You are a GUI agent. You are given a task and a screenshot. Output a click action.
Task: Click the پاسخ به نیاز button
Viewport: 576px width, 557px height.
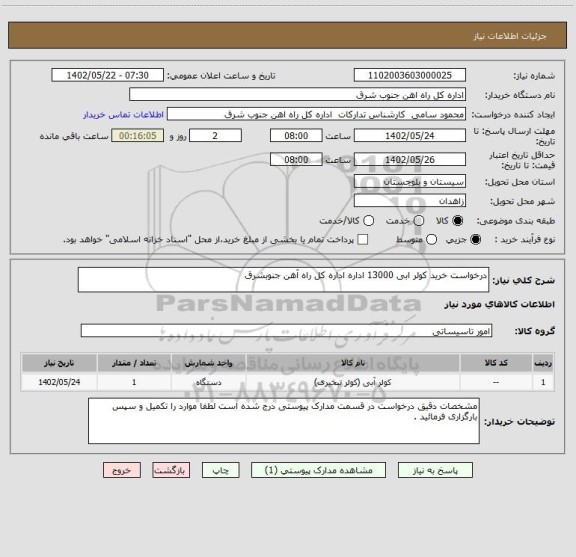(435, 470)
